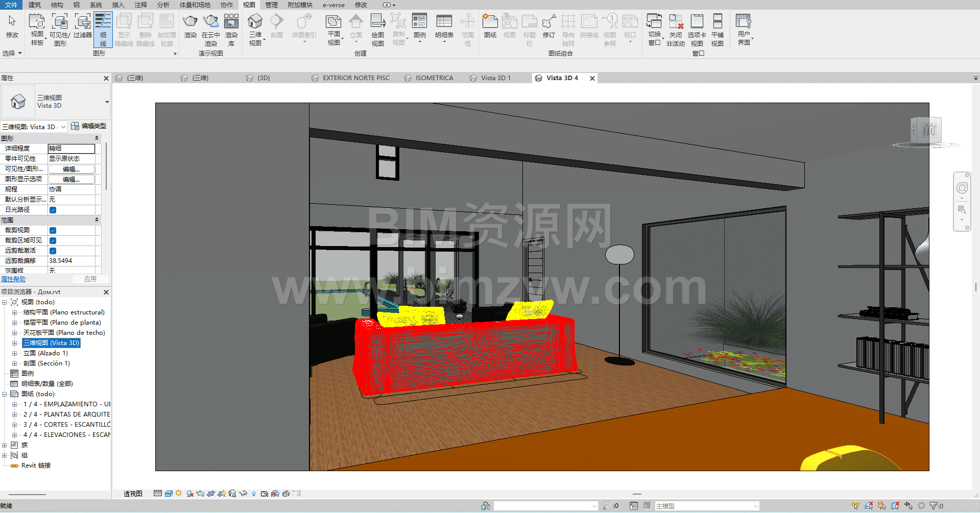Click 切换窗口 switch windows
Image resolution: width=980 pixels, height=513 pixels.
tap(655, 30)
